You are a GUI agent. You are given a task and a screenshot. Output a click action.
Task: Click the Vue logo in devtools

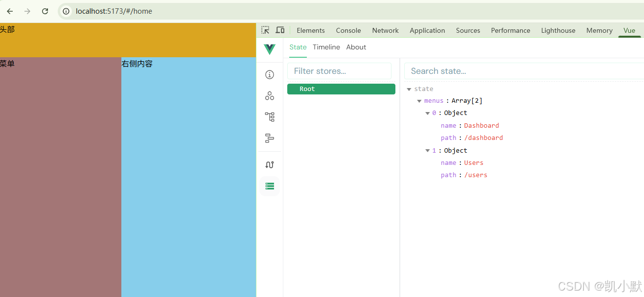pos(270,49)
